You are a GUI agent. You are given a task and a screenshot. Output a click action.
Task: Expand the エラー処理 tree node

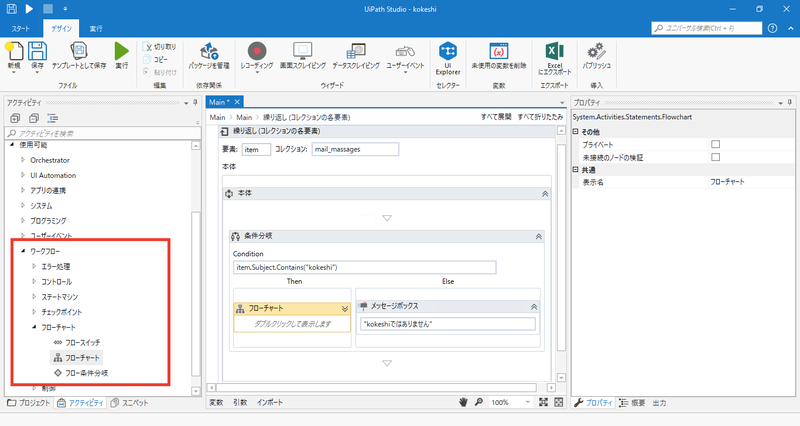(34, 266)
